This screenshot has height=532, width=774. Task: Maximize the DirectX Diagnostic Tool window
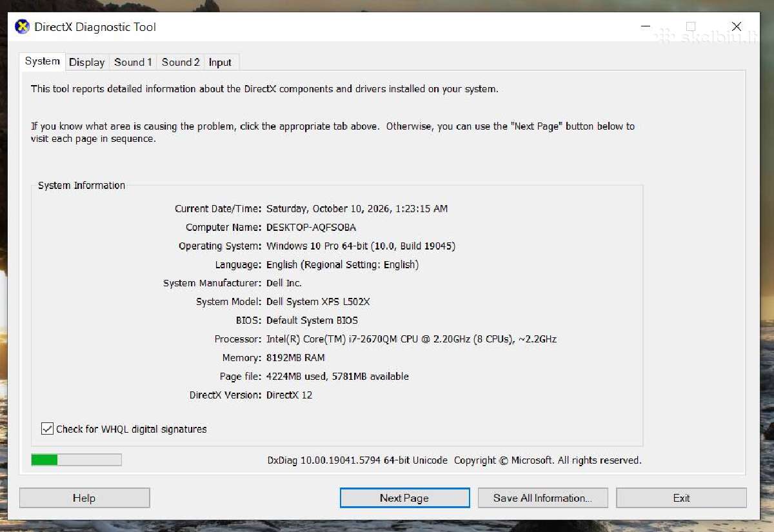tap(691, 27)
